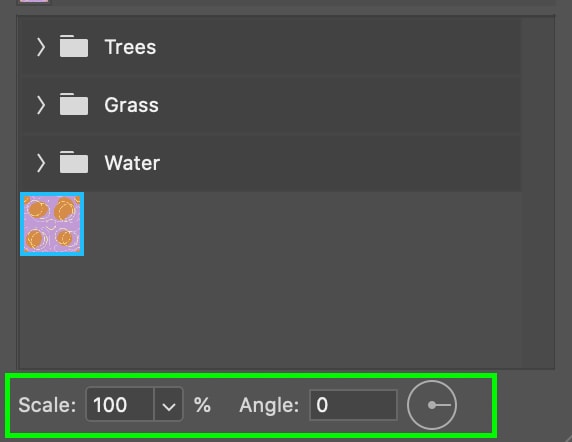Click the pattern list vertical scrollbar track

[538, 192]
